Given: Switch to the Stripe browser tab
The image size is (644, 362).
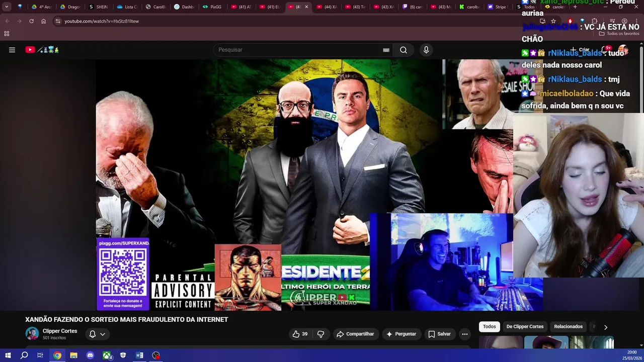Looking at the screenshot, I should (497, 7).
